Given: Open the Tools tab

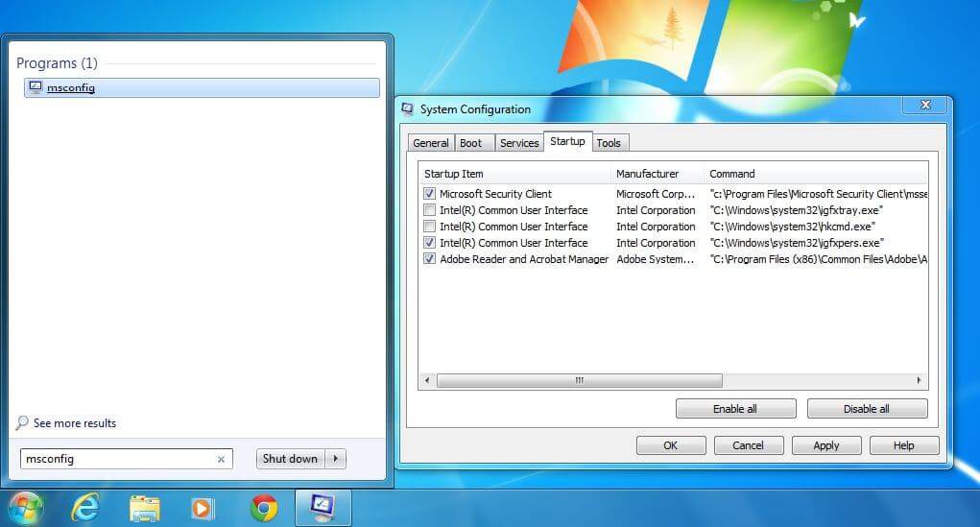Looking at the screenshot, I should click(609, 143).
